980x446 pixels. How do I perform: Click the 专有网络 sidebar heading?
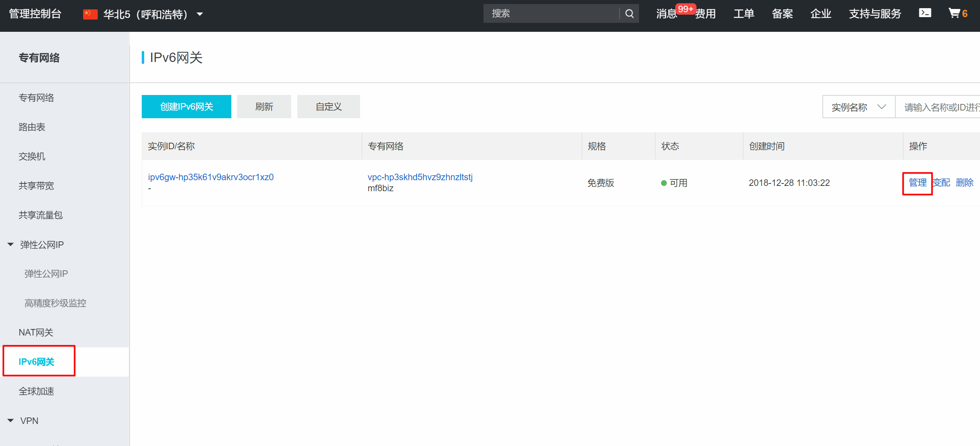[39, 58]
